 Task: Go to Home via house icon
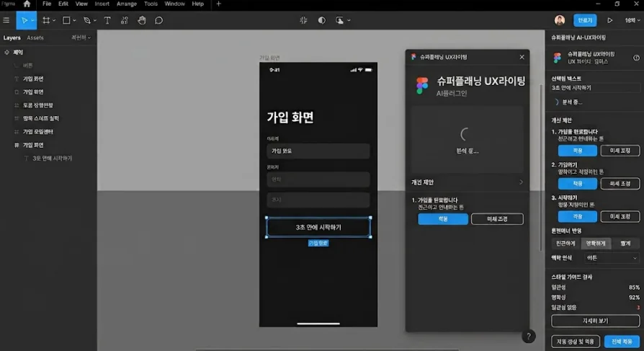(x=27, y=4)
